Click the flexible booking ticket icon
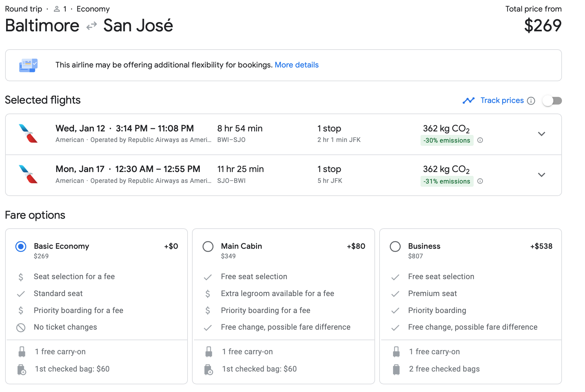Image resolution: width=585 pixels, height=392 pixels. tap(28, 65)
